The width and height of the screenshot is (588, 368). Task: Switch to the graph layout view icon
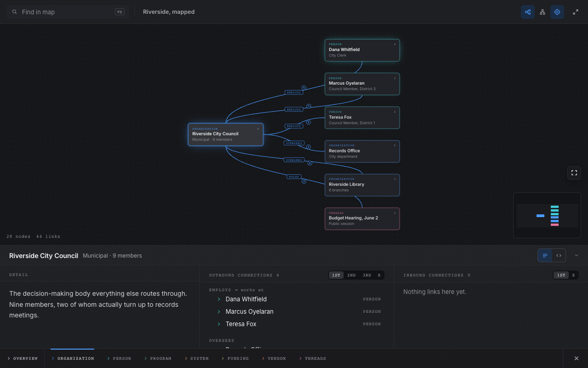point(528,12)
